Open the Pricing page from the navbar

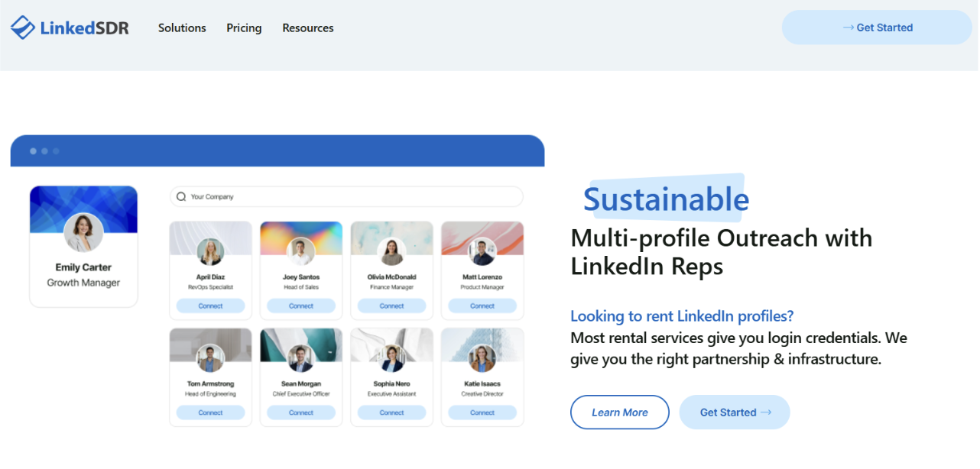pos(244,27)
